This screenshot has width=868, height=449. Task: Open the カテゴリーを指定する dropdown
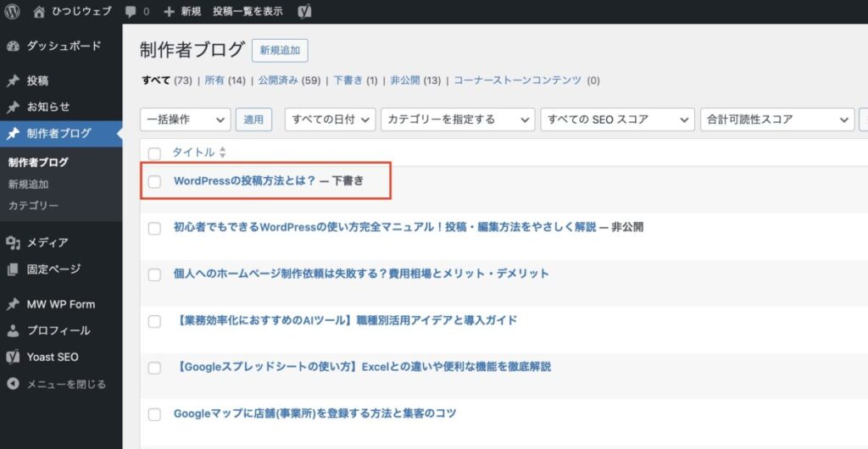click(x=458, y=119)
